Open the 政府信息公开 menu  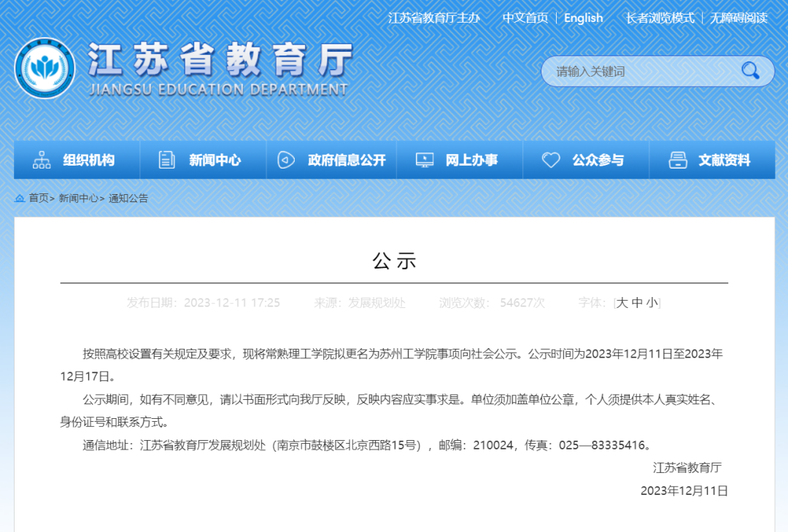(331, 160)
